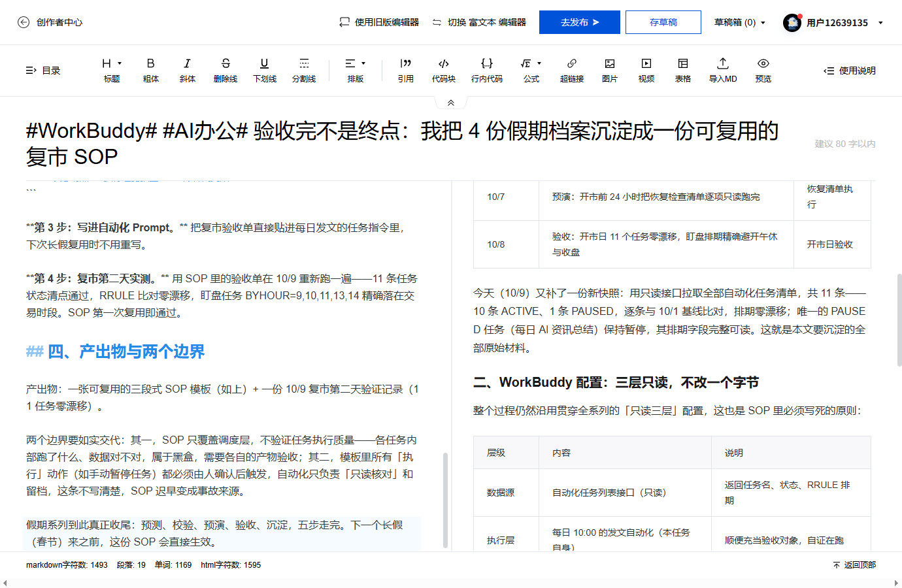Insert a 视频 video
The width and height of the screenshot is (902, 588).
pos(646,70)
